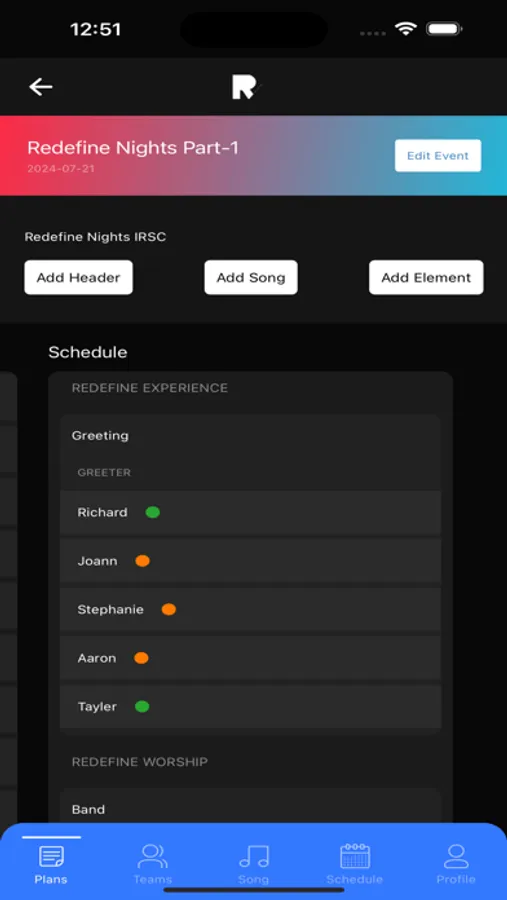Tap the back arrow icon

pyautogui.click(x=41, y=87)
